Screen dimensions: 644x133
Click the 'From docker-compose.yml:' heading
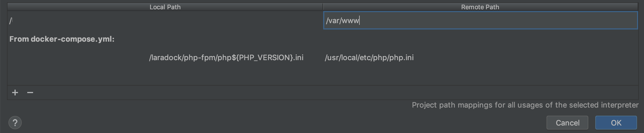pyautogui.click(x=62, y=39)
